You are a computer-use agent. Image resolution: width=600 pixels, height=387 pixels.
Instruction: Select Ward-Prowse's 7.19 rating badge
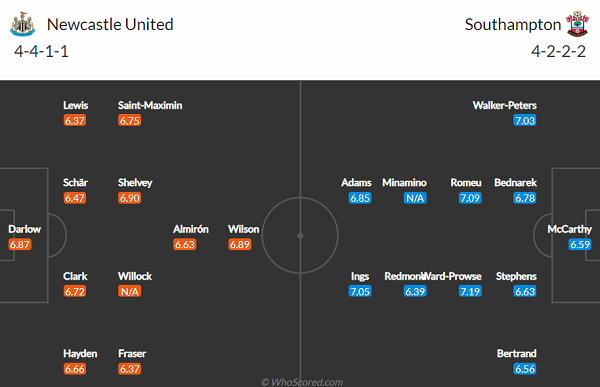470,292
